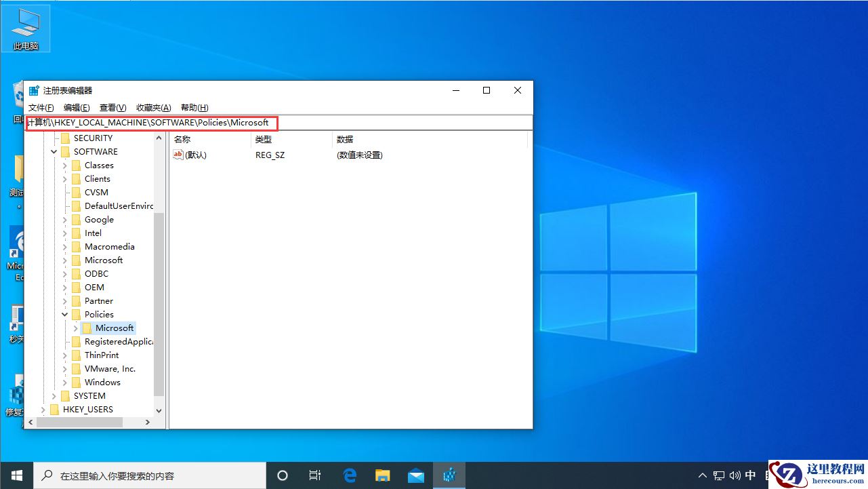Image resolution: width=868 pixels, height=489 pixels.
Task: Open File Explorer from the taskbar
Action: tap(382, 475)
